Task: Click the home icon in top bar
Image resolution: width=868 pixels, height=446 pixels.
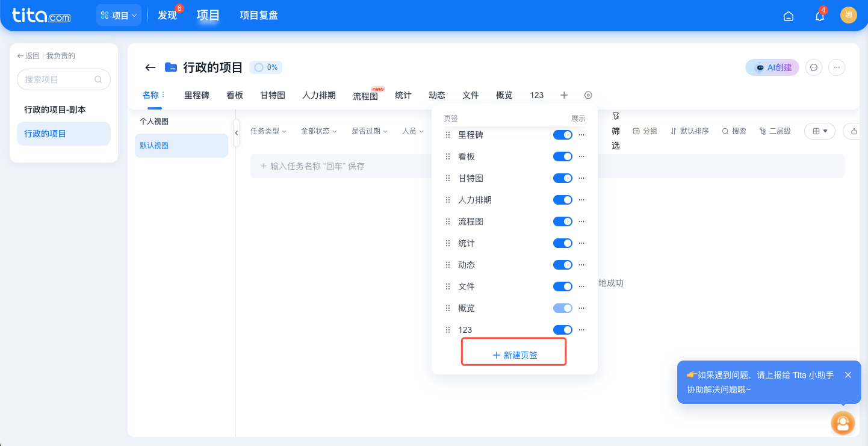Action: [x=789, y=16]
